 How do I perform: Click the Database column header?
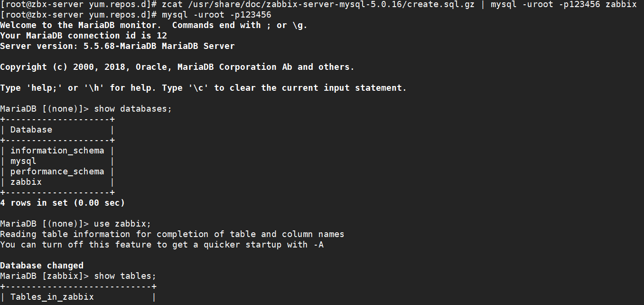31,130
